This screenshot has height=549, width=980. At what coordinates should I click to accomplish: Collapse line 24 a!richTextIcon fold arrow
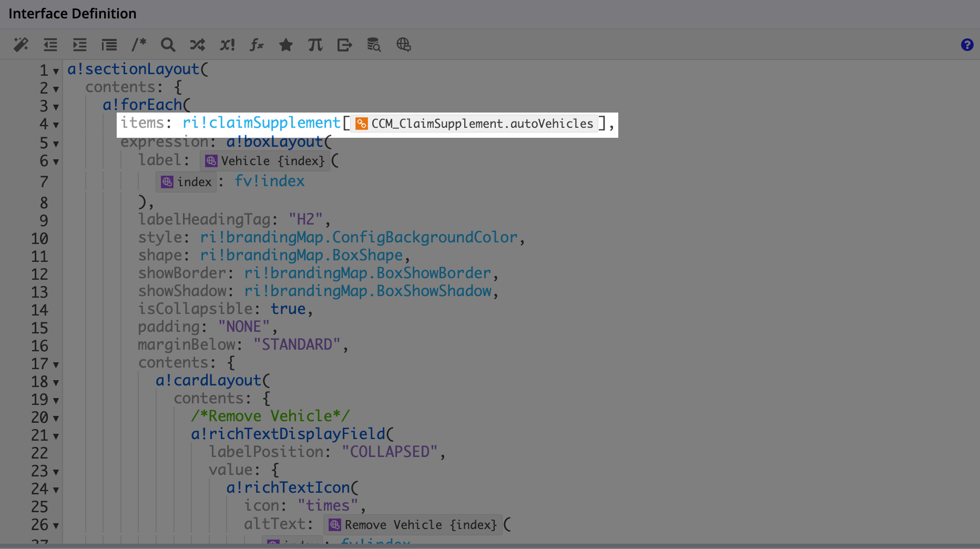(x=56, y=490)
